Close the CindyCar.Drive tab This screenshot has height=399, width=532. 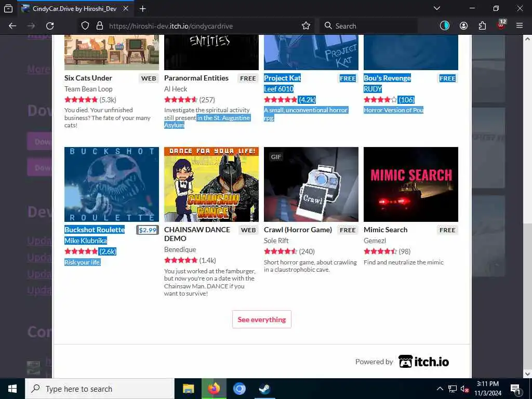click(126, 9)
